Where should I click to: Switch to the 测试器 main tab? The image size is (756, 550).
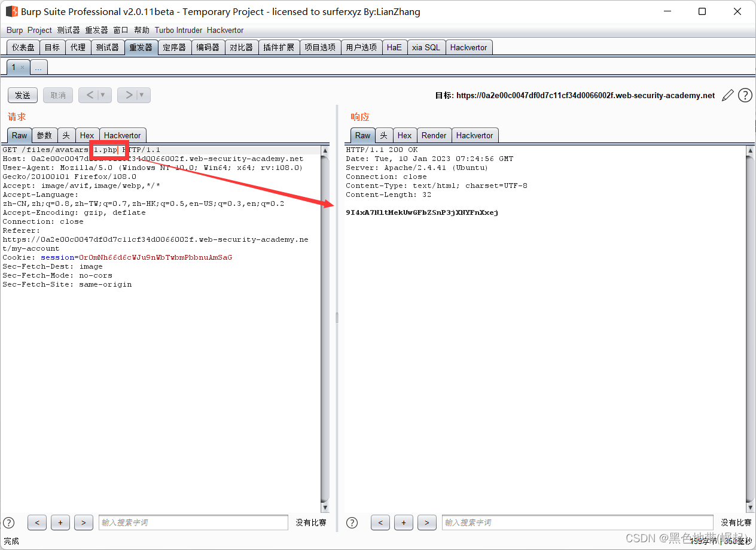point(107,47)
